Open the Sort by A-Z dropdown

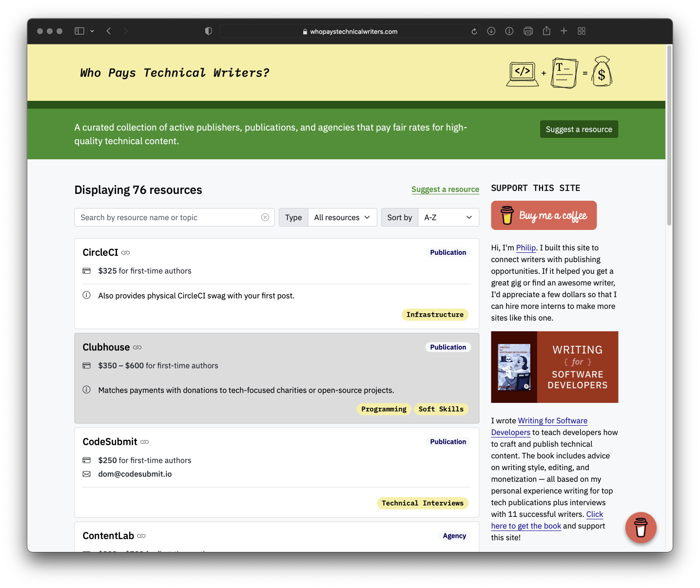pos(448,217)
